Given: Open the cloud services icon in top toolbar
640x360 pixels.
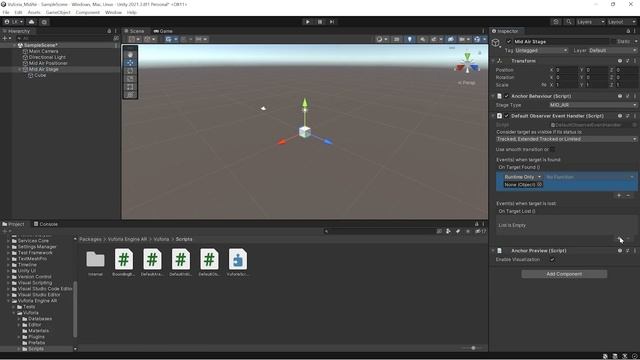Looking at the screenshot, I should pyautogui.click(x=31, y=22).
